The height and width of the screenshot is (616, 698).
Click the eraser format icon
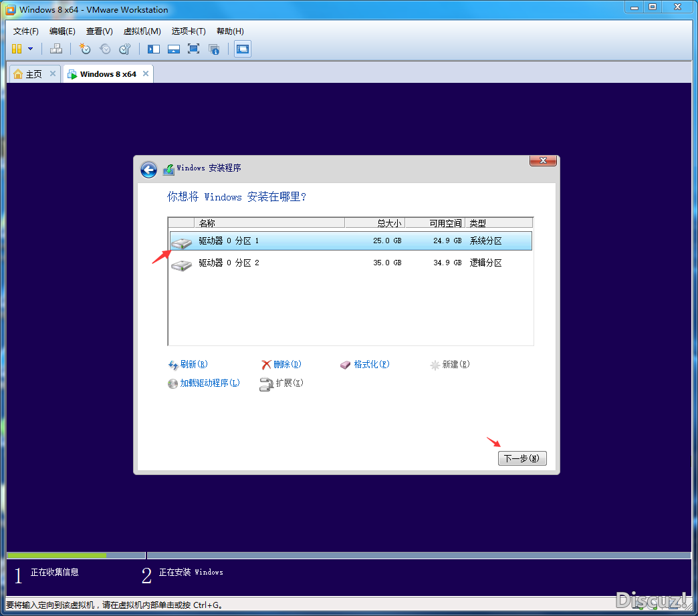click(x=346, y=365)
